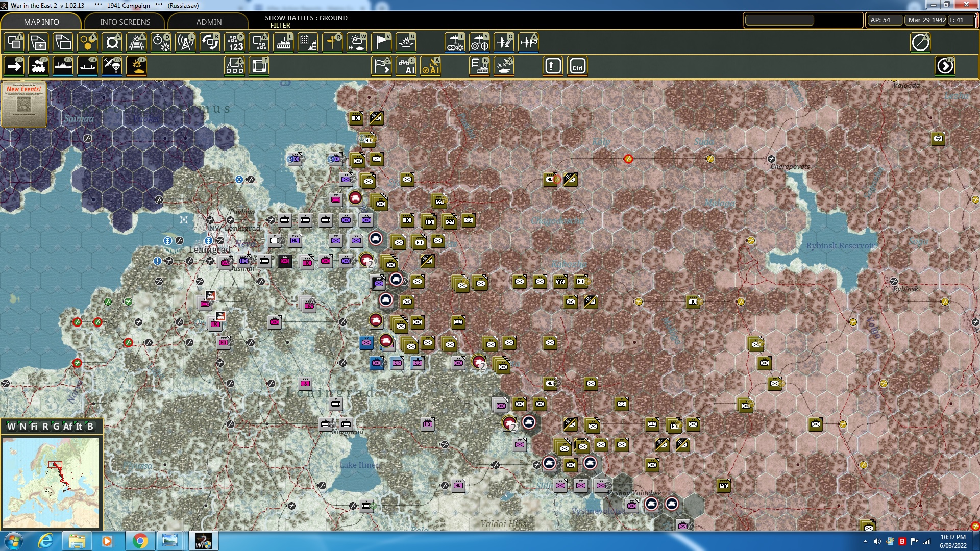The image size is (980, 551).
Task: Click the rotate units icon (R)
Action: 210,42
